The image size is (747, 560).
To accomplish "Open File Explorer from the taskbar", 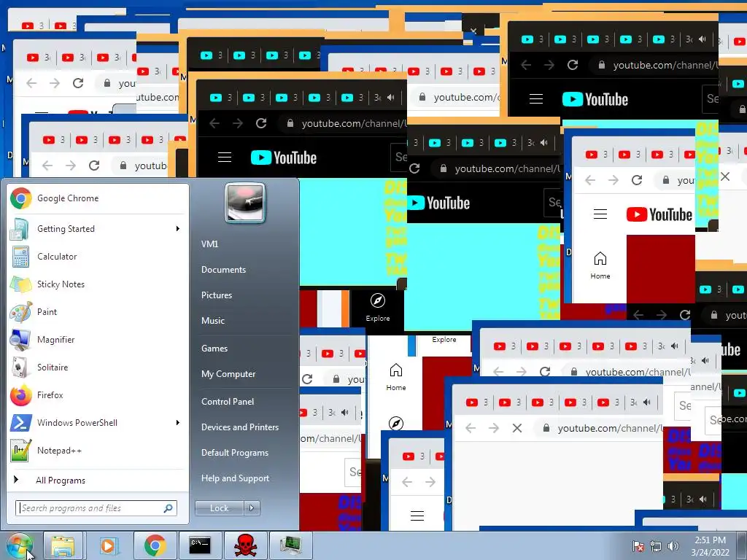I will pos(63,545).
